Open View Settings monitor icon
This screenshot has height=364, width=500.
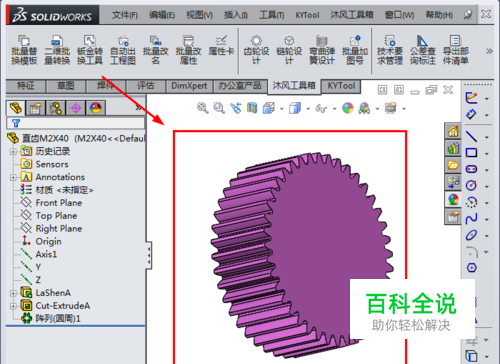391,108
